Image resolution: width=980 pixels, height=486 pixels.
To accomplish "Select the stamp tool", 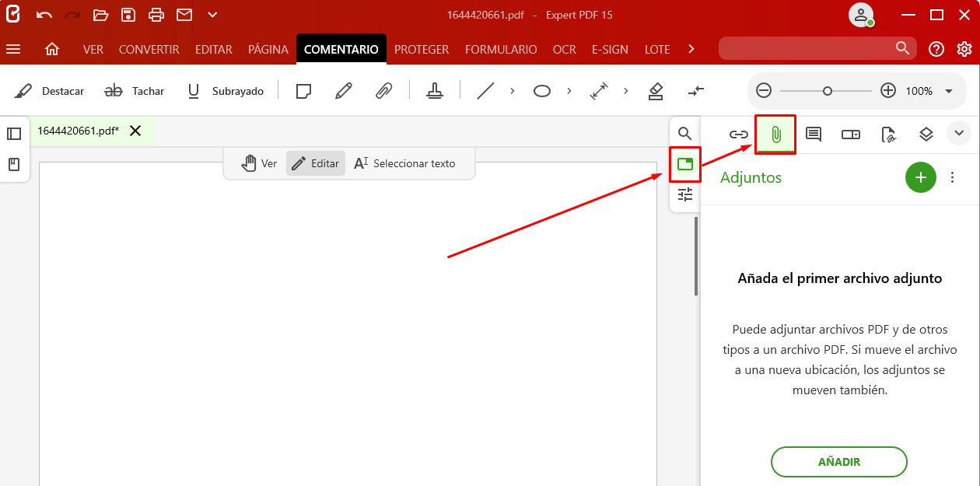I will click(435, 91).
